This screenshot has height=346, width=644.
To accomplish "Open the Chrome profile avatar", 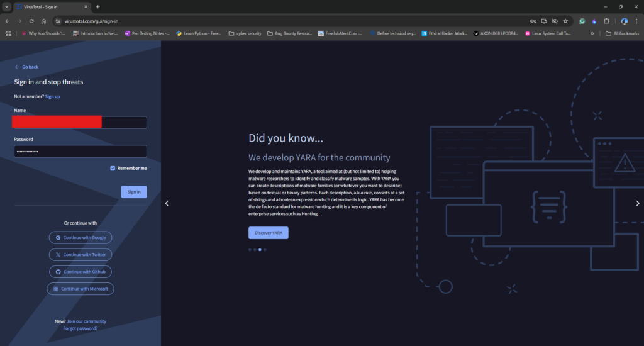I will [625, 21].
